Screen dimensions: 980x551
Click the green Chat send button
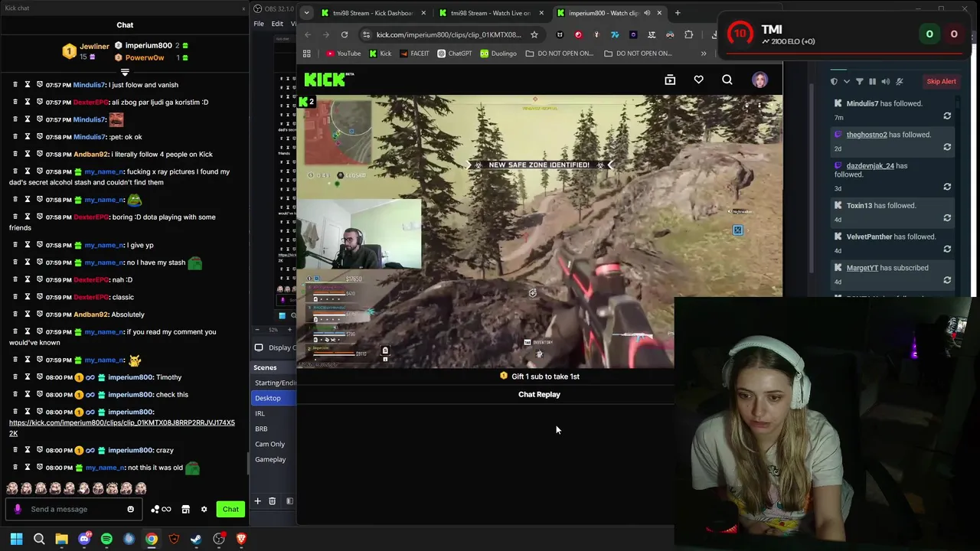pos(230,509)
